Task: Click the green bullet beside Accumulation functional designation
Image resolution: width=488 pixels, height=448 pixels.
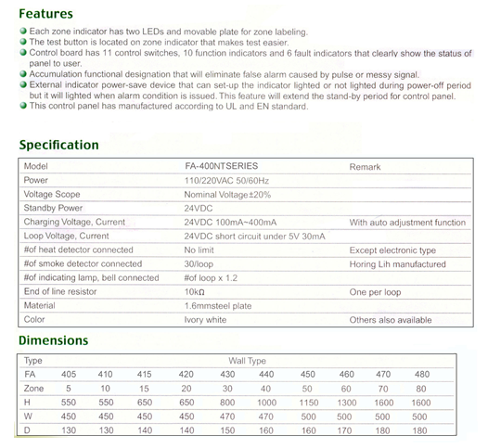Action: (x=23, y=74)
